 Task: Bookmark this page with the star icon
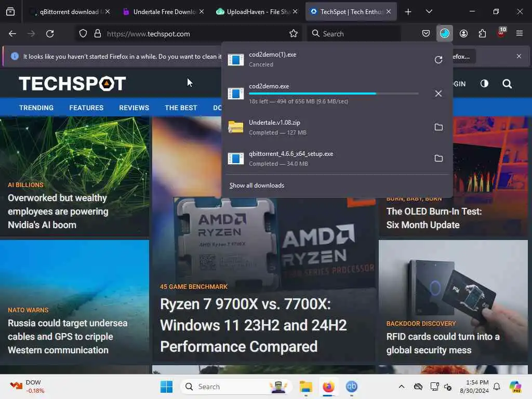coord(294,34)
